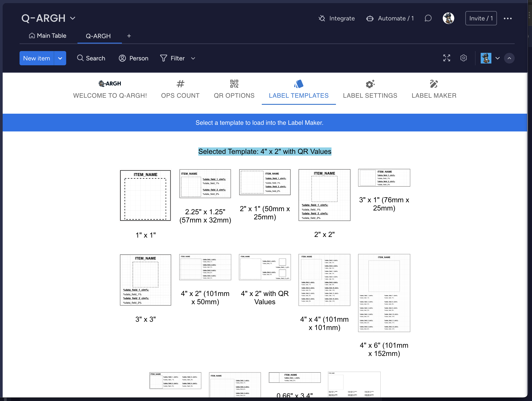Screen dimensions: 532x401
Task: Open the conversation speech bubble icon
Action: pyautogui.click(x=428, y=18)
